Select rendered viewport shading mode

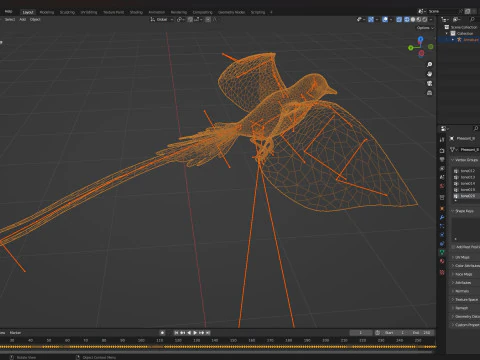[425, 20]
